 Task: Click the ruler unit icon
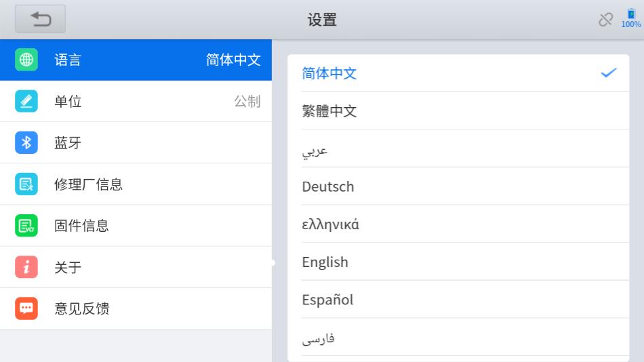(26, 101)
